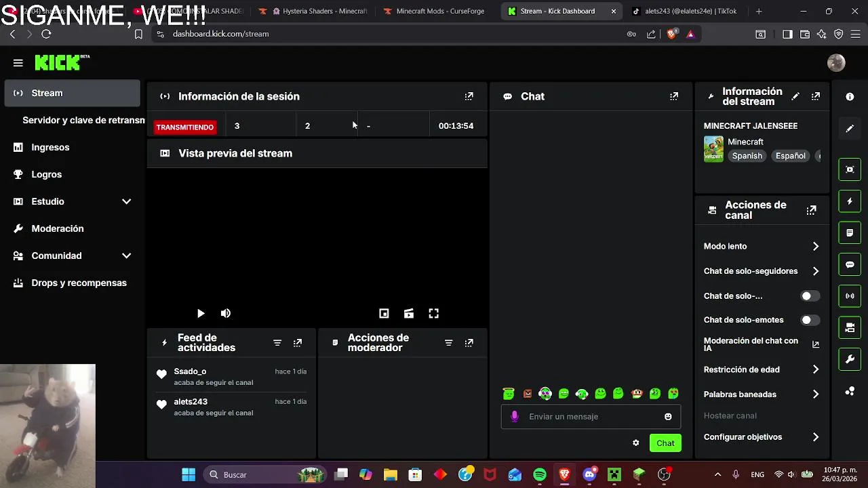Screen dimensions: 868x488
Task: Filter the Acciones de moderador list
Action: (x=448, y=343)
